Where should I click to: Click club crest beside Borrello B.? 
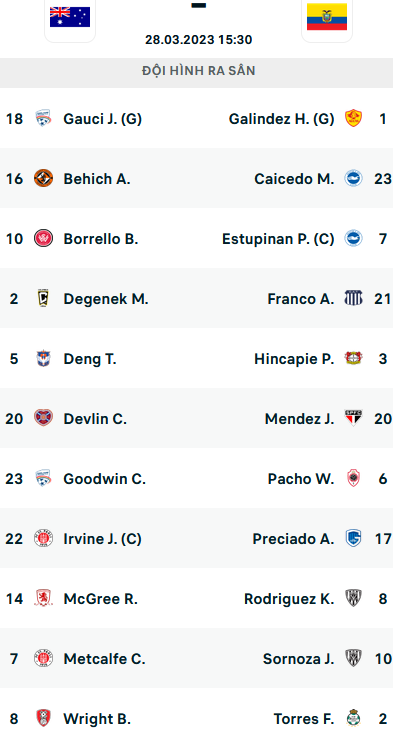pos(43,238)
